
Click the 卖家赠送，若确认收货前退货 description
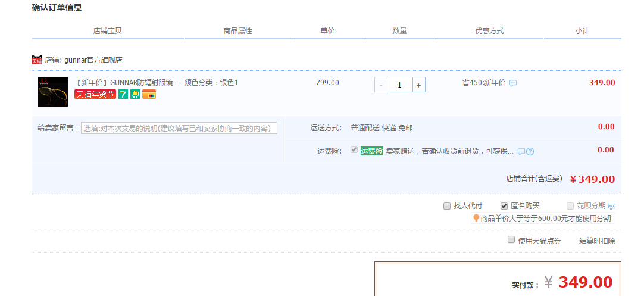coord(450,151)
